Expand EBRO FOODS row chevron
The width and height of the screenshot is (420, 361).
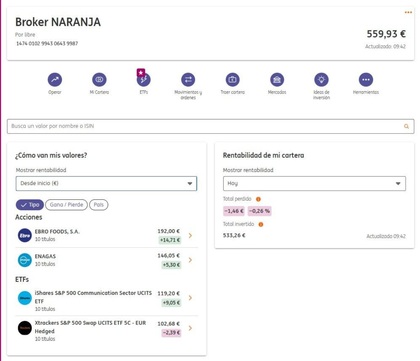[190, 235]
